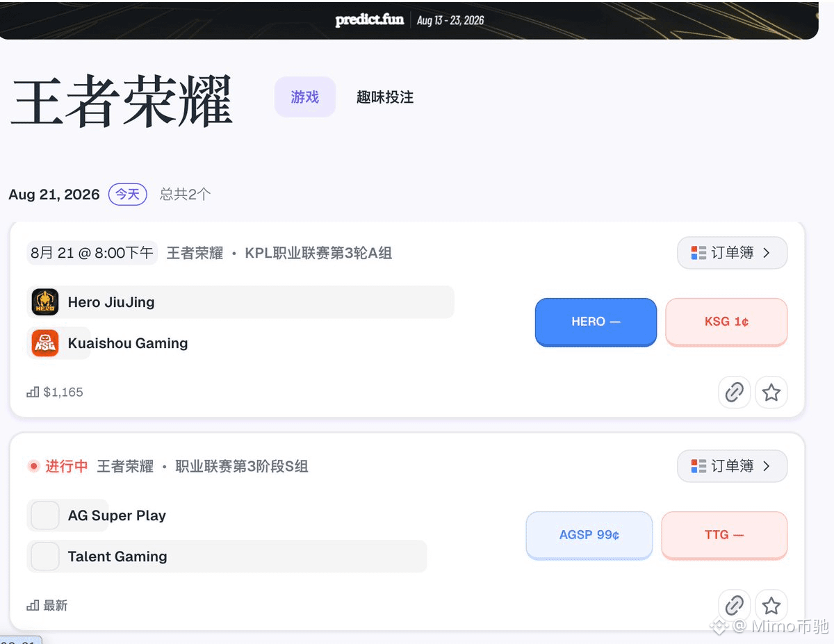This screenshot has width=834, height=644.
Task: Star the AGSP vs TTG match
Action: click(771, 606)
